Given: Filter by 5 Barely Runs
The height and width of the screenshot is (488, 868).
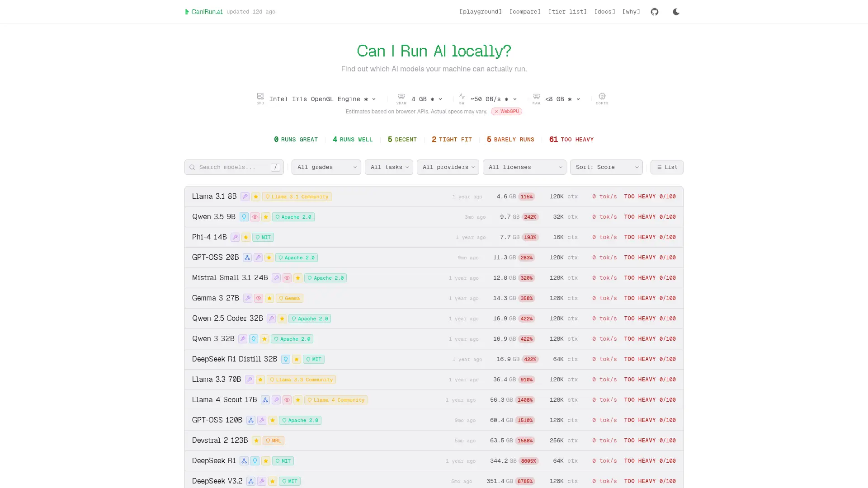Looking at the screenshot, I should (x=510, y=140).
